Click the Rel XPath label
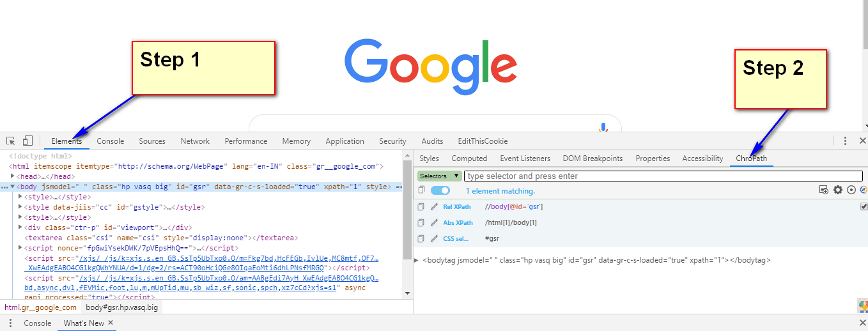Viewport: 868px width, 331px height. [457, 206]
